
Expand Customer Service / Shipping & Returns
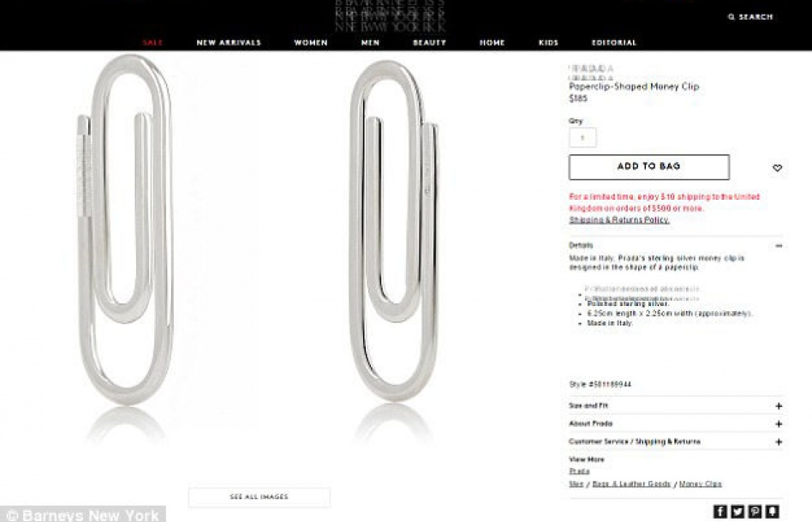779,442
